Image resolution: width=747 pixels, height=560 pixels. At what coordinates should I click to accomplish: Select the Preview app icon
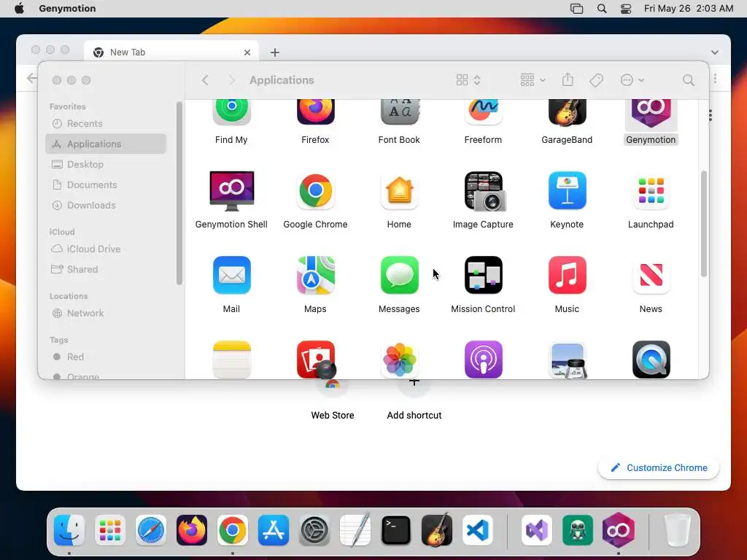pyautogui.click(x=567, y=360)
